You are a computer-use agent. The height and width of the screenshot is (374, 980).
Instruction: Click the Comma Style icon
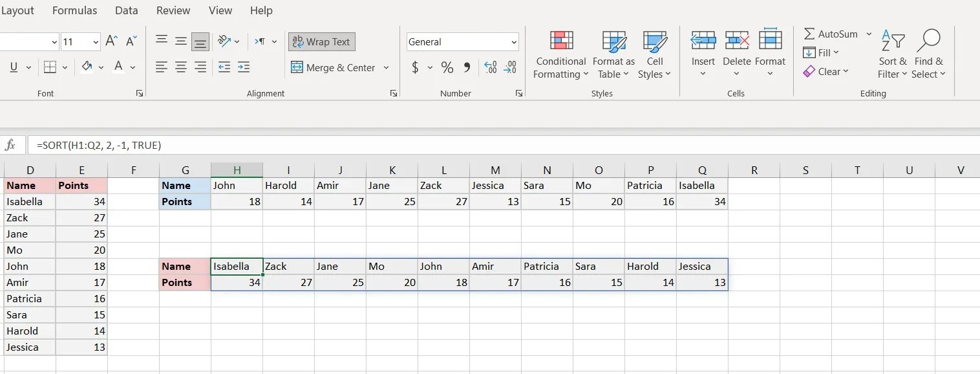tap(467, 67)
